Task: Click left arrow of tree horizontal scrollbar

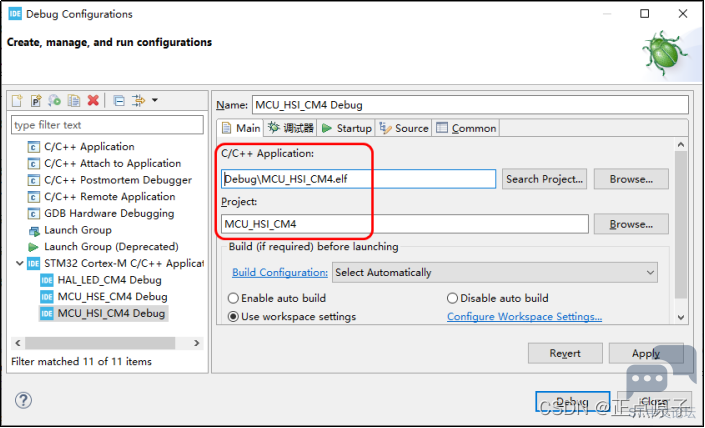Action: [18, 343]
